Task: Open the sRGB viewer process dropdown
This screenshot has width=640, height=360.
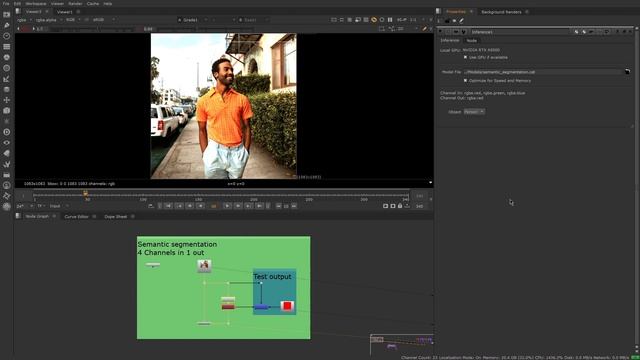Action: click(104, 20)
